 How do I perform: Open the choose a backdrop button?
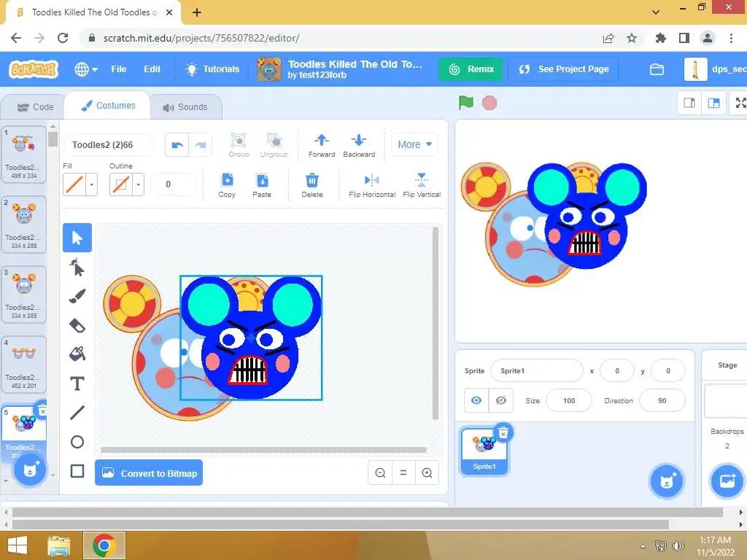pyautogui.click(x=727, y=481)
